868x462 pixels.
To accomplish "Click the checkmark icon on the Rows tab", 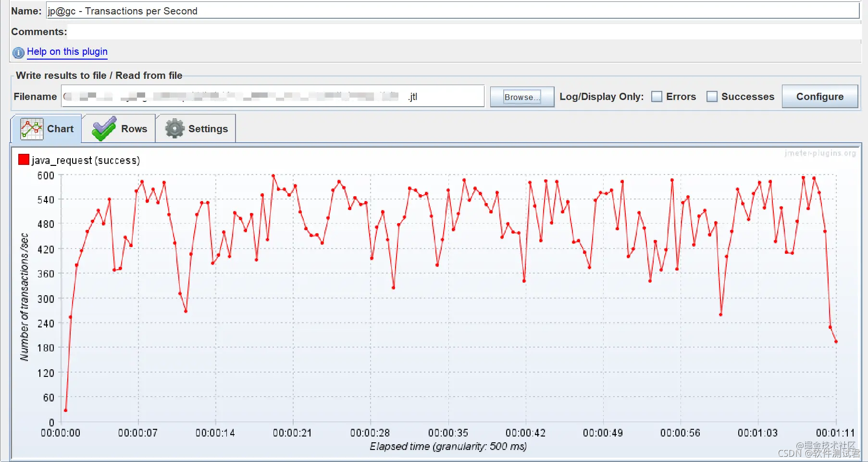I will [104, 129].
